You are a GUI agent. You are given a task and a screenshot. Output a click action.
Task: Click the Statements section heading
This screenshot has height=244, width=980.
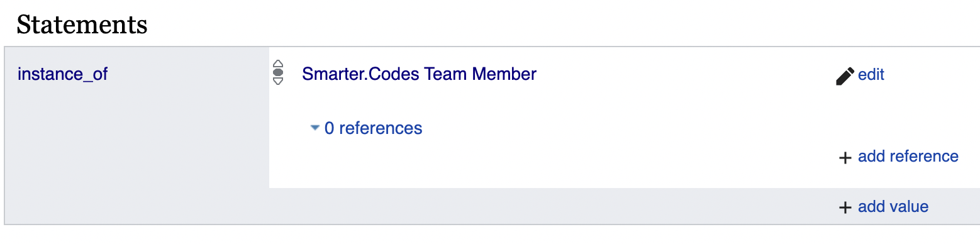point(82,25)
